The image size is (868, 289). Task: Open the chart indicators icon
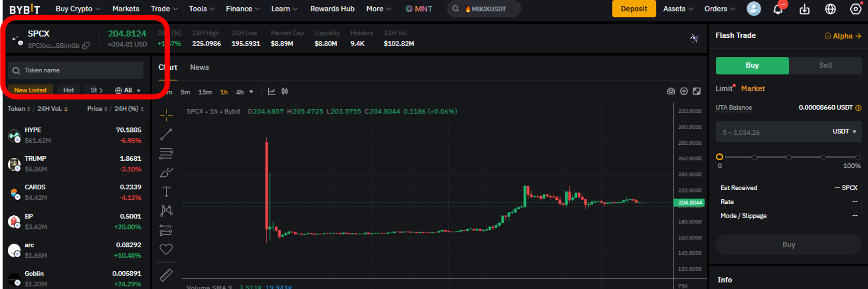click(272, 91)
